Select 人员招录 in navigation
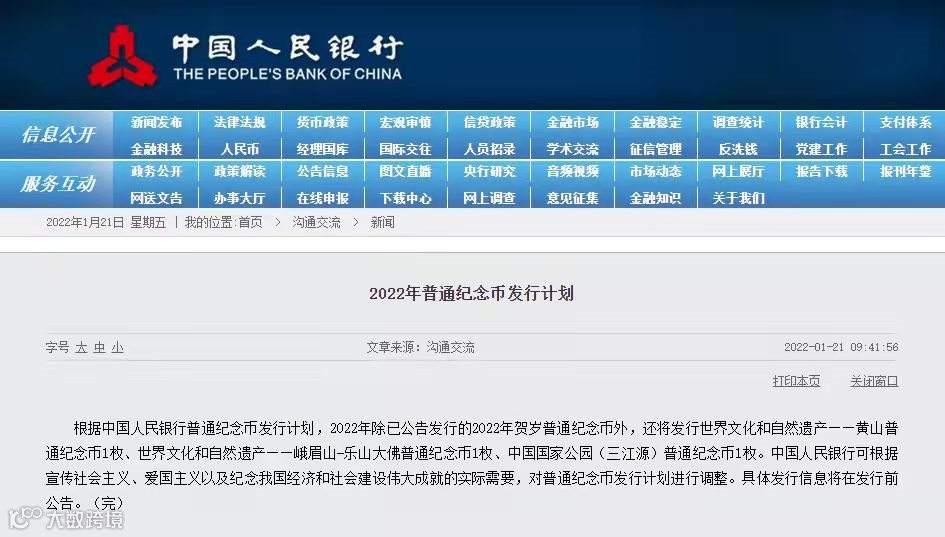Screen dimensions: 945x537 [x=489, y=149]
